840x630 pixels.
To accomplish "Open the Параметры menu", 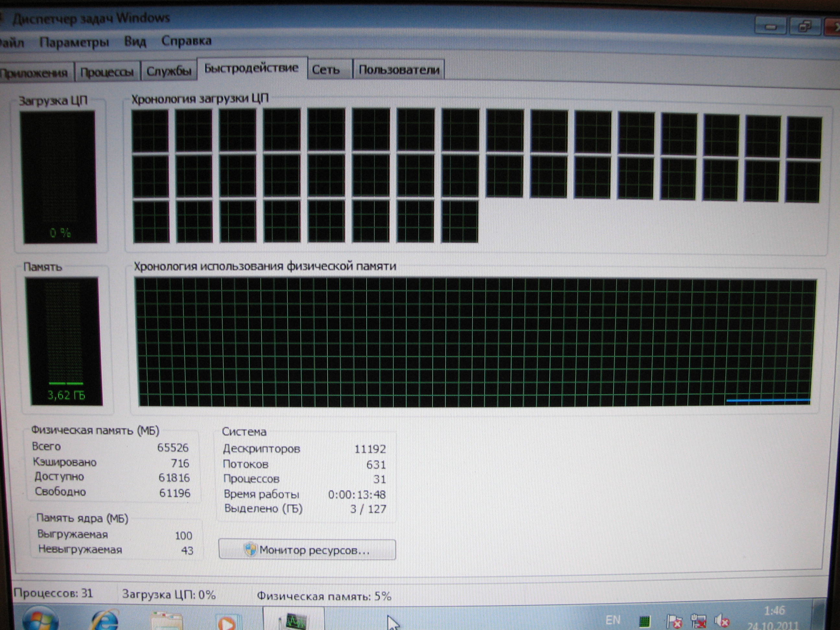I will tap(74, 42).
